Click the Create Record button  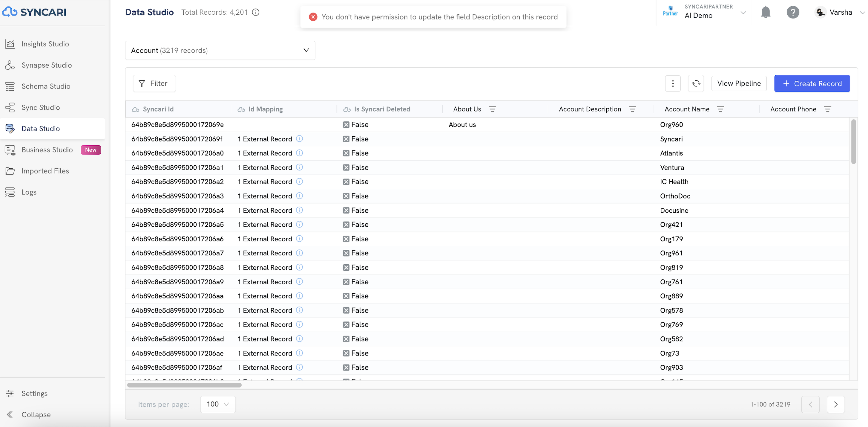coord(812,83)
